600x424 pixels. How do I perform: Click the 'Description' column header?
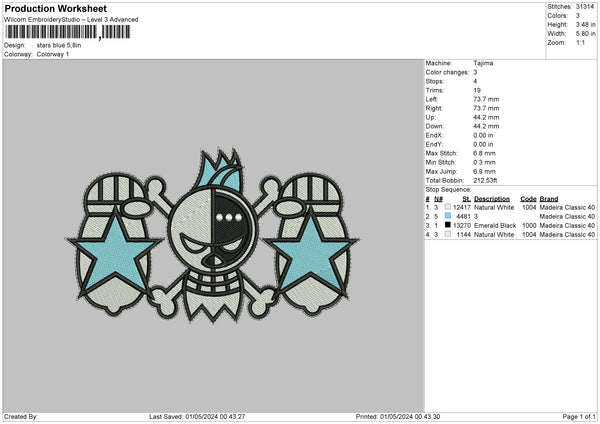click(x=492, y=199)
